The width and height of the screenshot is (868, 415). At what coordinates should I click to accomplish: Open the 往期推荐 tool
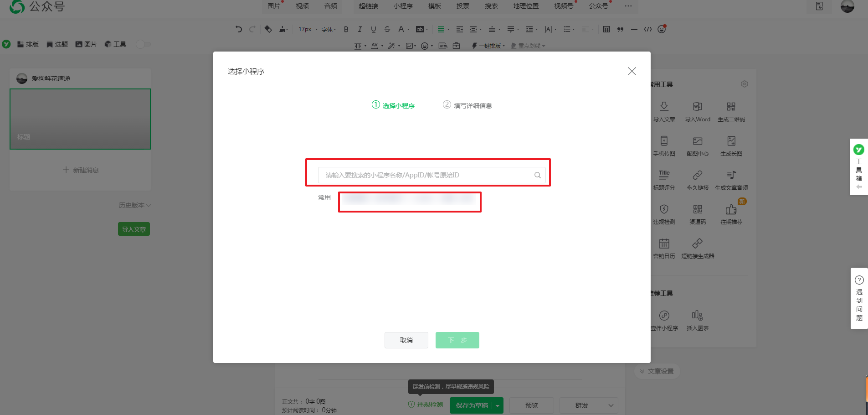tap(731, 214)
